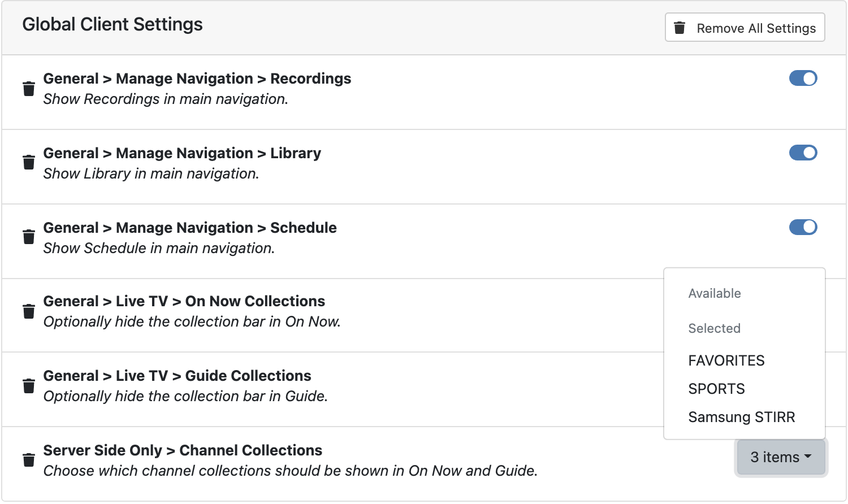
Task: Remove Guide Collections setting via trash icon
Action: (x=29, y=386)
